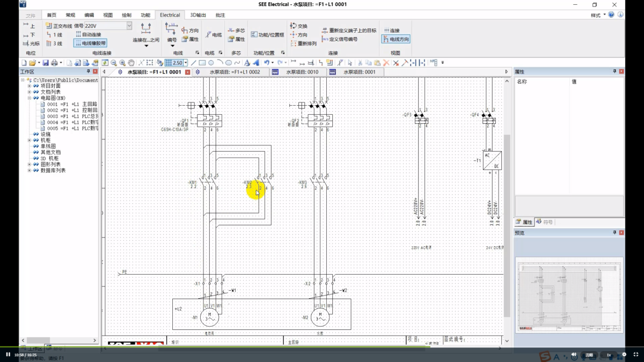
Task: Select the zoom out magnifier icon
Action: 114,63
